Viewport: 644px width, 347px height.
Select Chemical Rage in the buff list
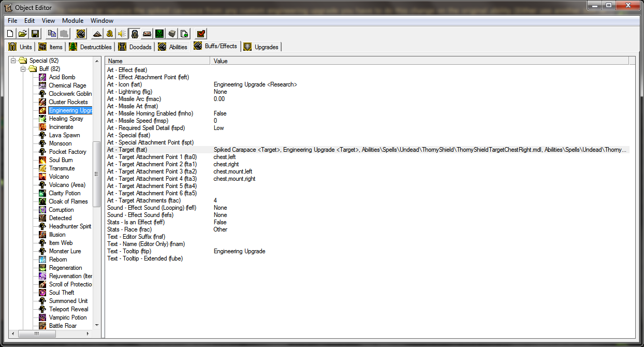[x=67, y=85]
